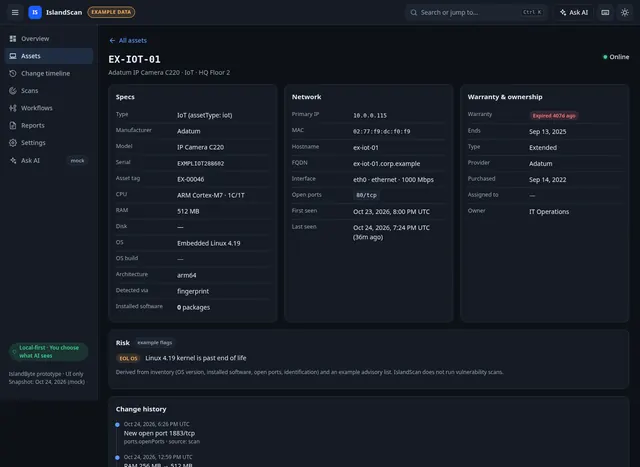Click the hostname ex-iot-01 value

point(366,147)
